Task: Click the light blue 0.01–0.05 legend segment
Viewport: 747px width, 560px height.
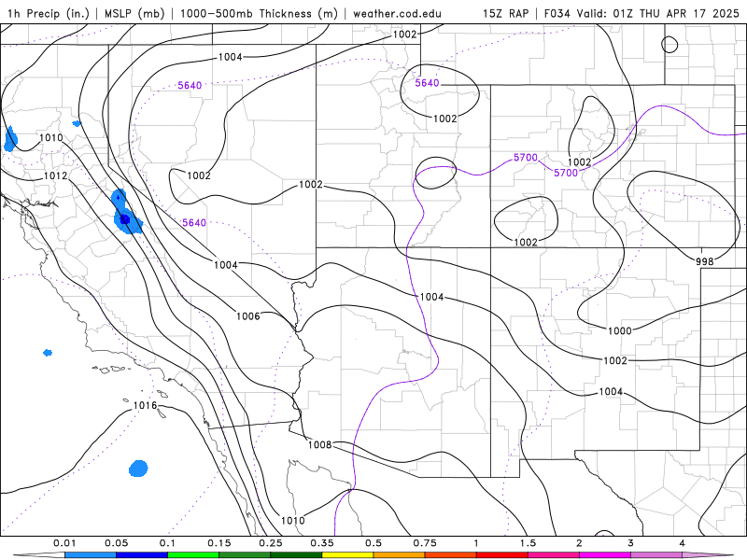Action: (x=91, y=555)
